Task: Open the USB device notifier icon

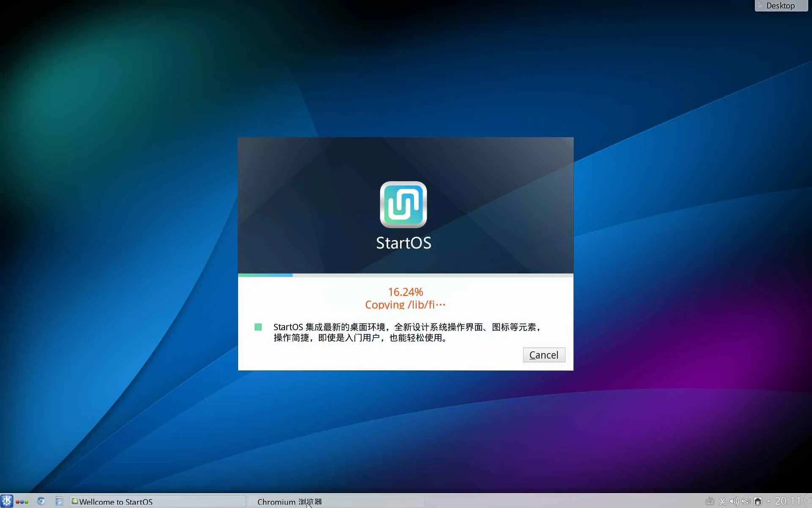Action: point(746,502)
